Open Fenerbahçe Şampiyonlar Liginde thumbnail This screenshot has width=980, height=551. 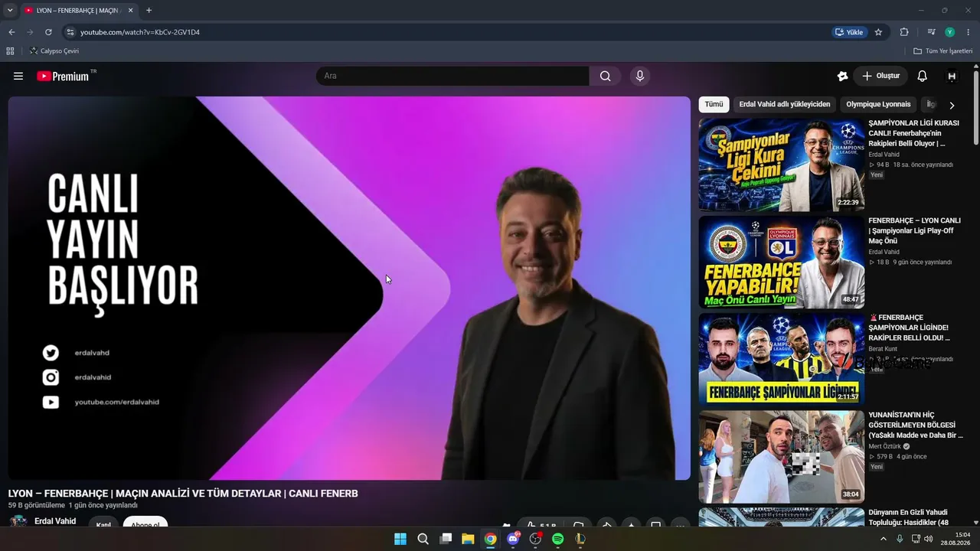(781, 359)
